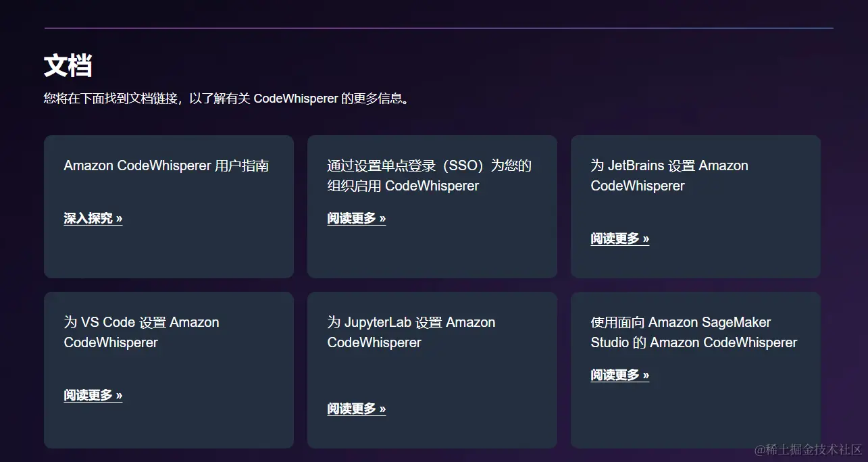Click 阅读更多 in the SageMaker Studio card
868x462 pixels.
620,375
